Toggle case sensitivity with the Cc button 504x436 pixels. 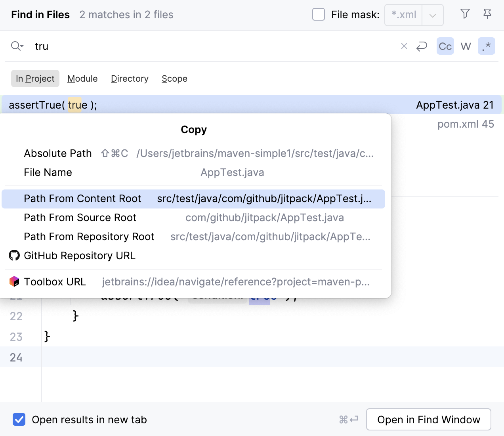tap(445, 46)
